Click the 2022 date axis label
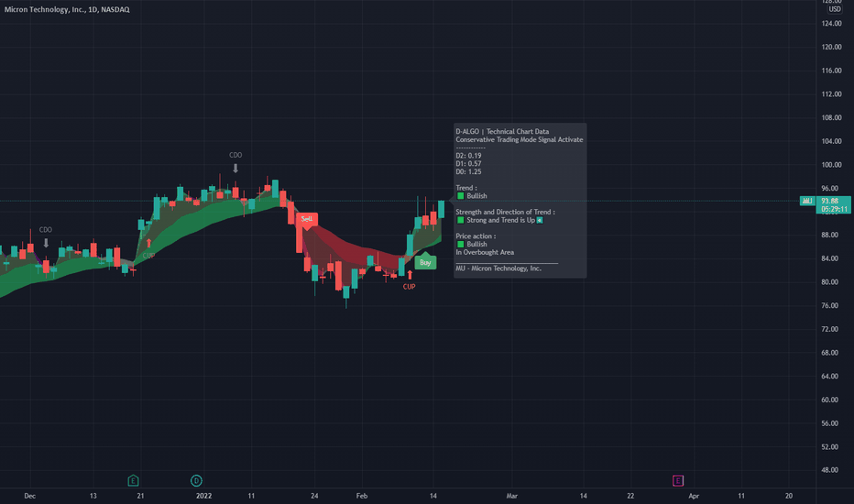This screenshot has height=504, width=854. (203, 496)
